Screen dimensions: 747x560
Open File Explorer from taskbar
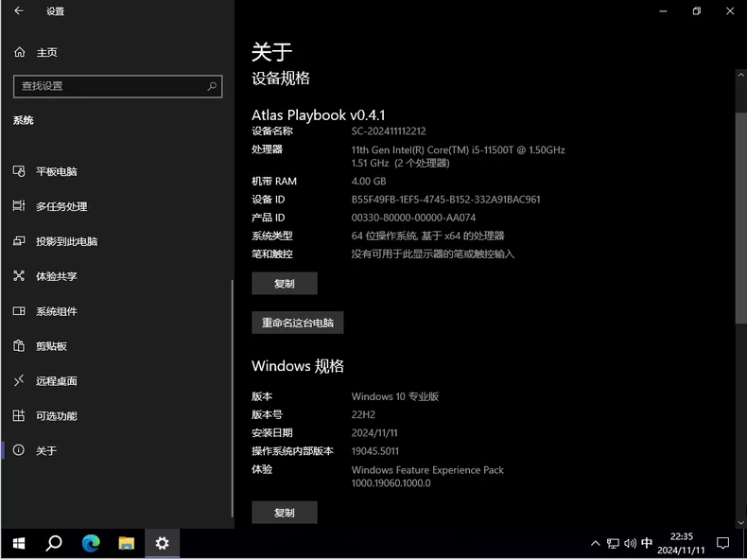(x=127, y=543)
